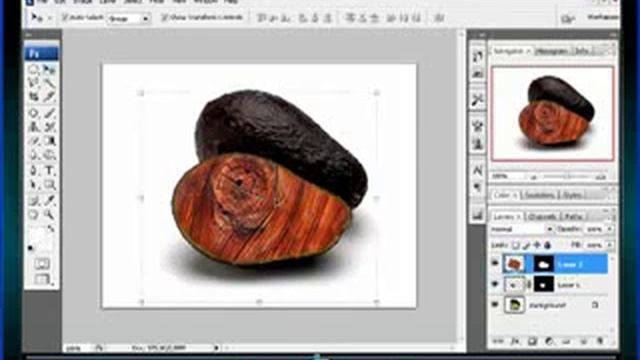
Task: Select the History Brush tool
Action: click(x=50, y=127)
